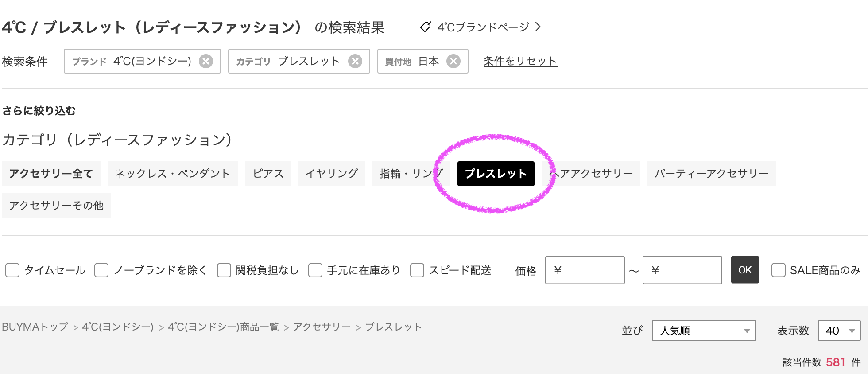Open アクセサリー breadcrumb link
The image size is (868, 374).
tap(322, 327)
